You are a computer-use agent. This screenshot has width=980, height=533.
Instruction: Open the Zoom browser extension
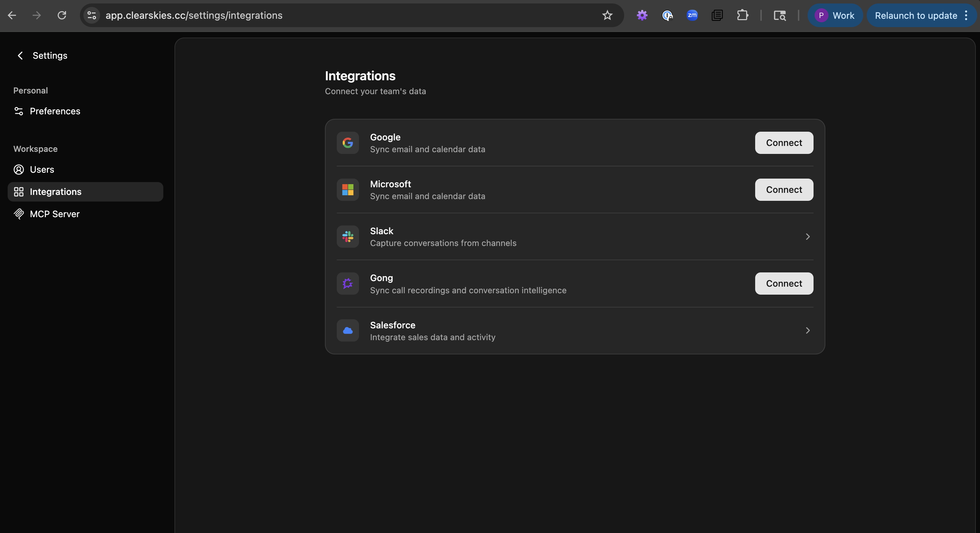(x=692, y=15)
